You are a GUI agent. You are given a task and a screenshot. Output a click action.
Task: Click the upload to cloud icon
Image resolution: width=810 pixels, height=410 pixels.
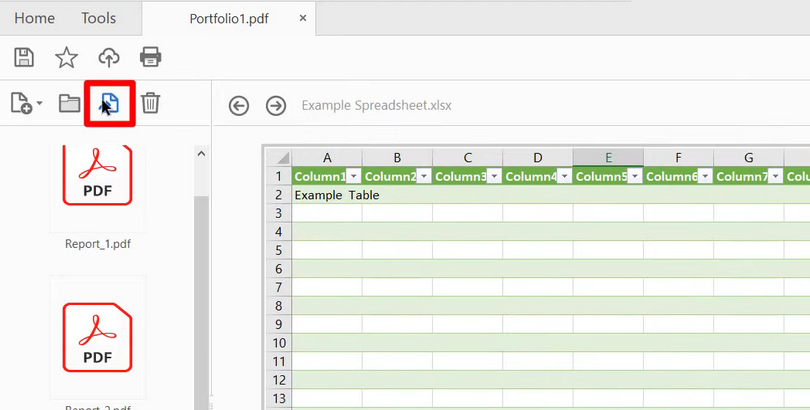click(109, 57)
